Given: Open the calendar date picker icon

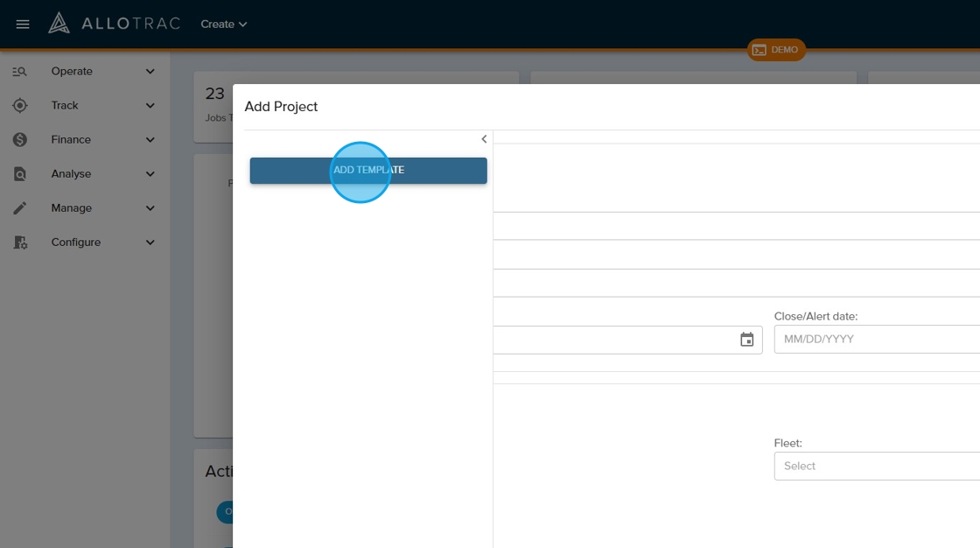Looking at the screenshot, I should click(x=746, y=340).
